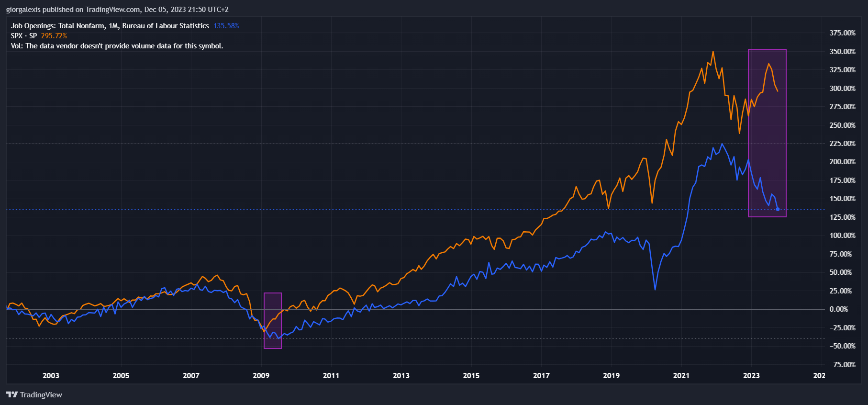The height and width of the screenshot is (405, 868).
Task: Click the Vol data vendor notice text
Action: click(x=117, y=46)
